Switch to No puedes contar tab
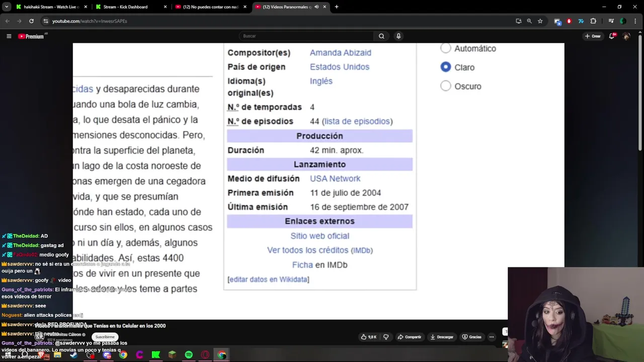 coord(210,7)
